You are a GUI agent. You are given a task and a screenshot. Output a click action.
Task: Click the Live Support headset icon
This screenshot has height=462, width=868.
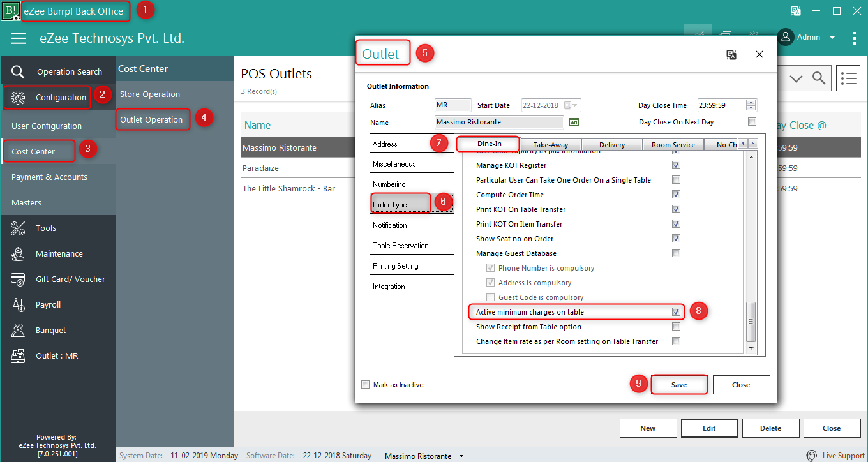pos(812,456)
